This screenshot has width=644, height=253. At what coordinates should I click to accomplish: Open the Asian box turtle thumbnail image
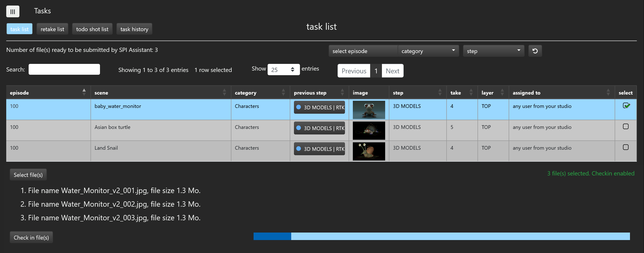(369, 130)
